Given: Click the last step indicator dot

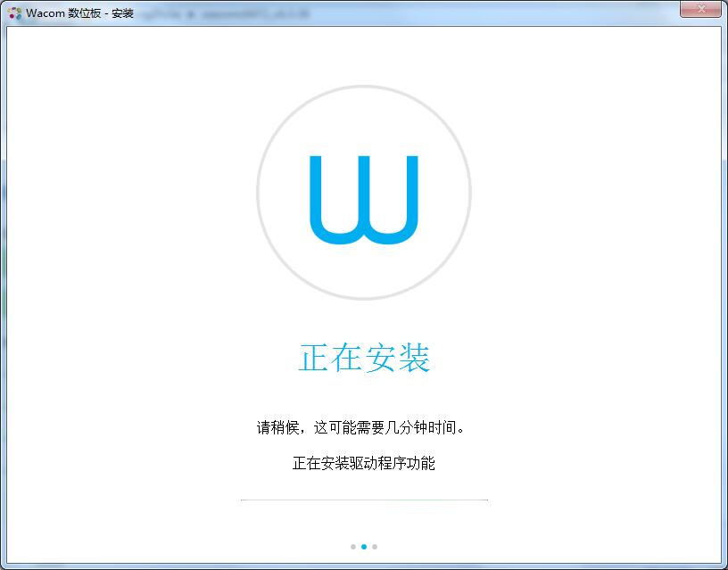Looking at the screenshot, I should [374, 546].
